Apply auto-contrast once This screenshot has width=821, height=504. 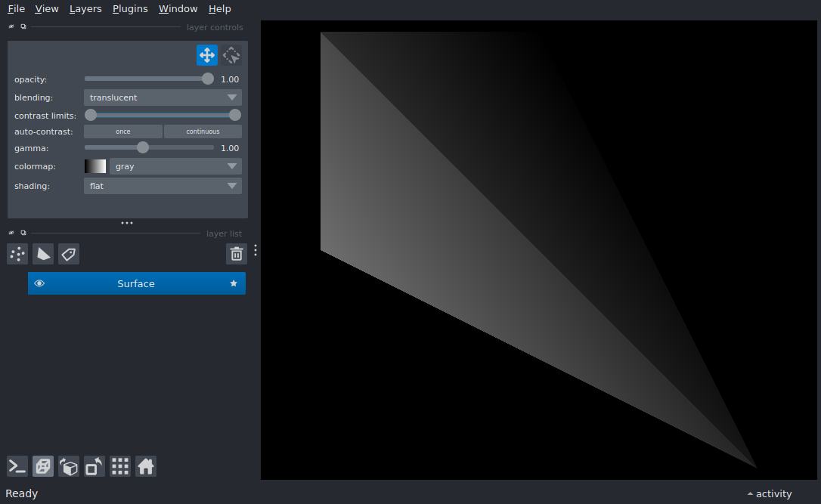(x=123, y=131)
